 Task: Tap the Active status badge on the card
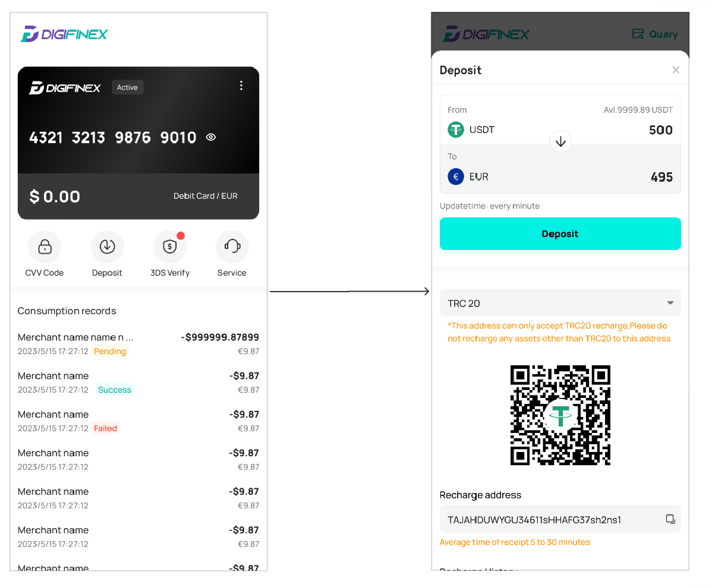(127, 87)
